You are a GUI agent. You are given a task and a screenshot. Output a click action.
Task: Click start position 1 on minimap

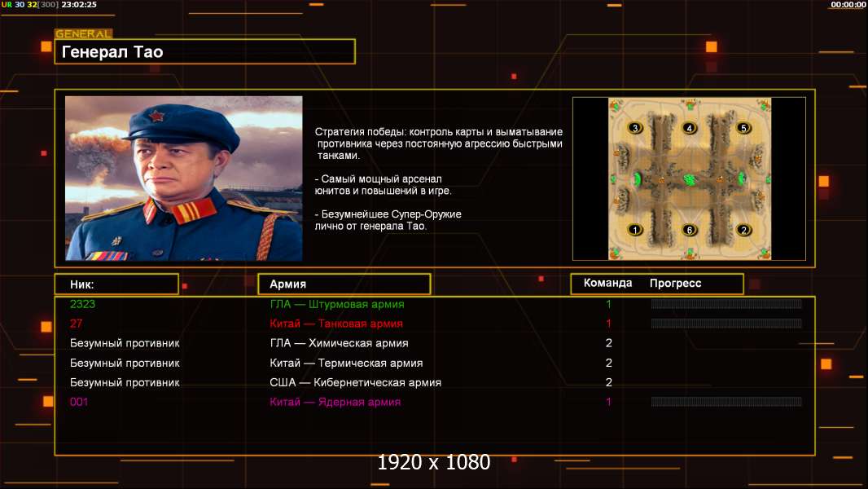coord(635,229)
